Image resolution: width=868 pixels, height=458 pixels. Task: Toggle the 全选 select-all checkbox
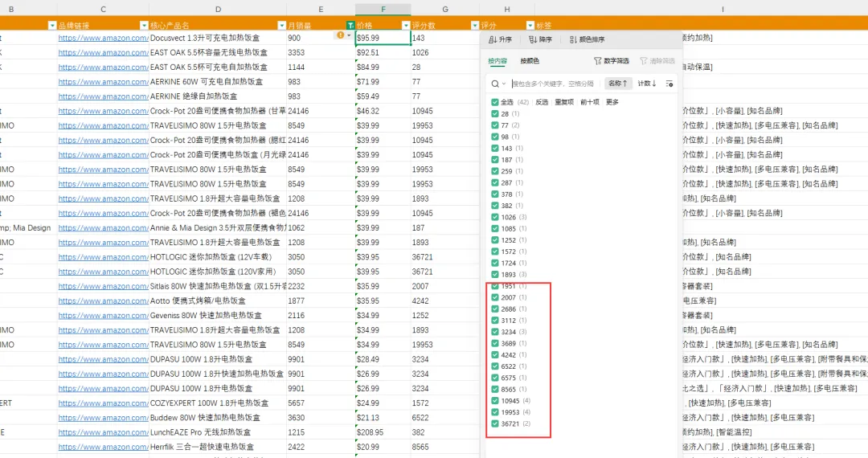click(495, 102)
